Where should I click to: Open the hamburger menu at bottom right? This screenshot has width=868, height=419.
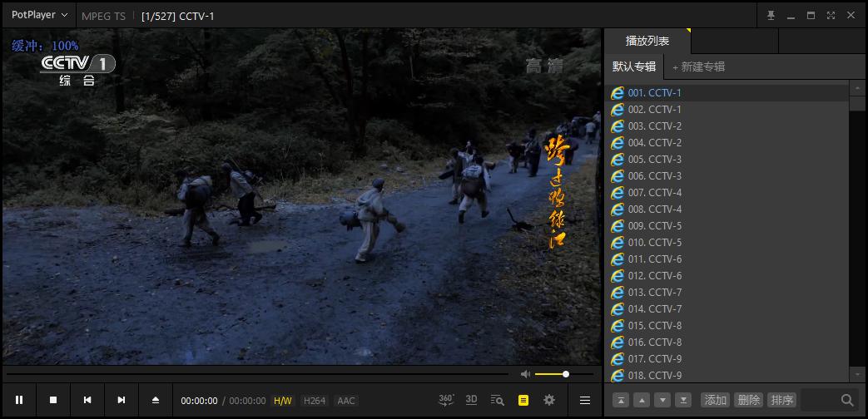pos(585,400)
